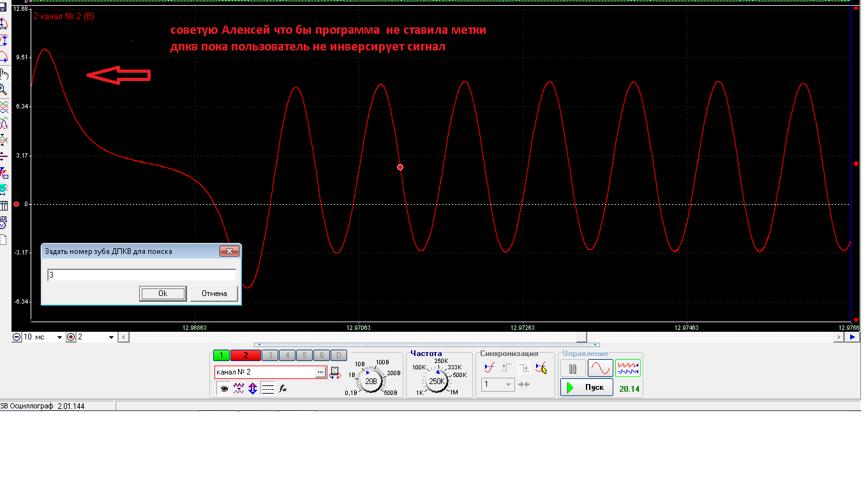This screenshot has width=868, height=490.
Task: Click the save floppy disk icon
Action: [3, 8]
